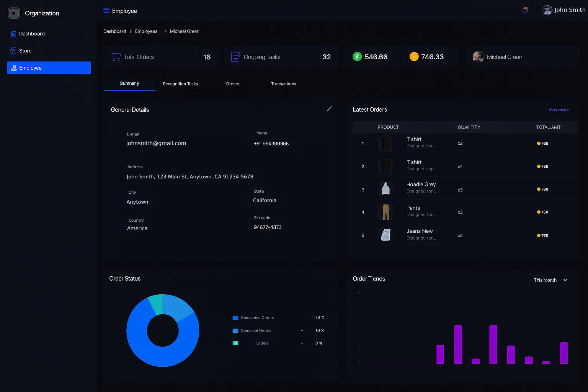588x392 pixels.
Task: Open Dashboard from the sidebar
Action: [32, 34]
